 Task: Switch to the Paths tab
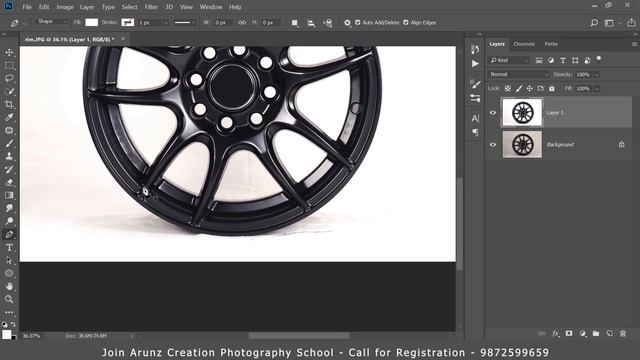[x=551, y=44]
